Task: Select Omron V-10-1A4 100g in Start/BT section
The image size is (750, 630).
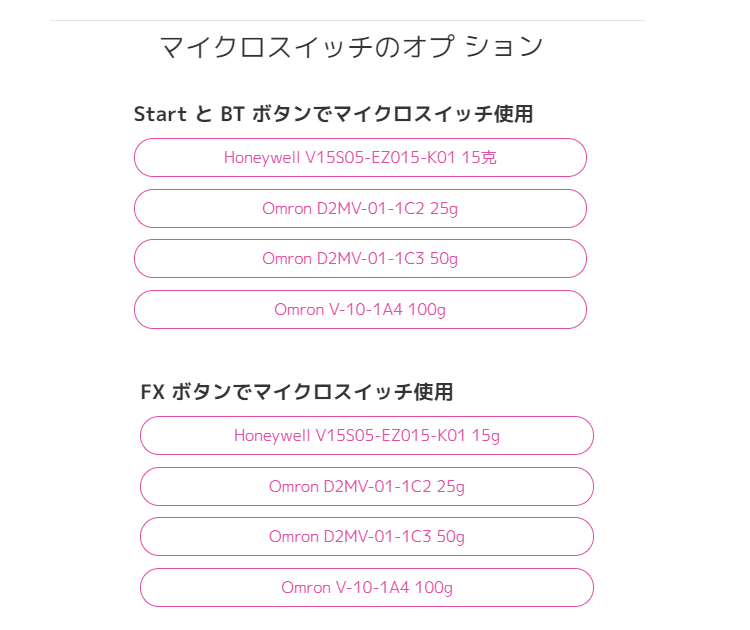Action: tap(360, 310)
